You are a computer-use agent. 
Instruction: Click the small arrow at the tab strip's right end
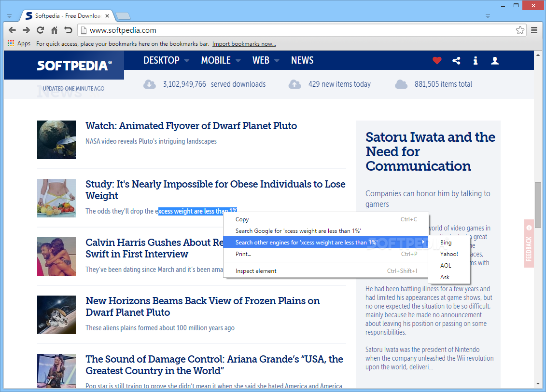click(488, 16)
